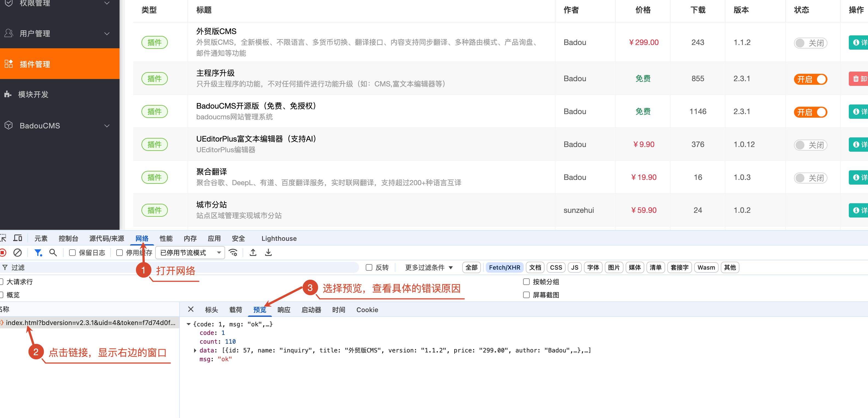Click the import HAR upload icon
This screenshot has width=868, height=418.
pos(253,253)
